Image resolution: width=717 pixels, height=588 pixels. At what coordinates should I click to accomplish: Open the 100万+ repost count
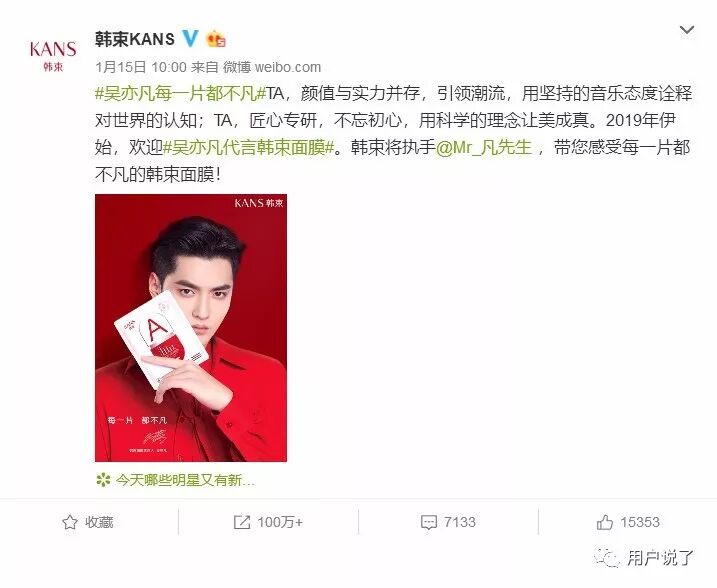(x=280, y=522)
